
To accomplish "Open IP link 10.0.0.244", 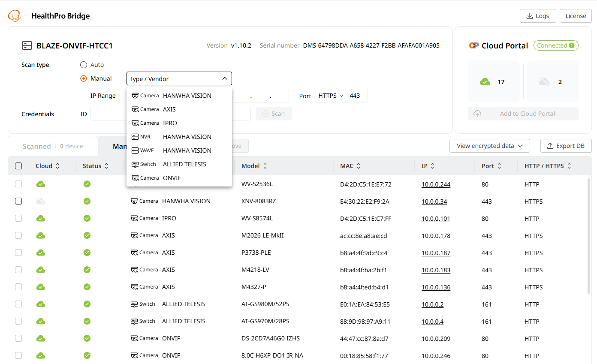I will pyautogui.click(x=436, y=184).
